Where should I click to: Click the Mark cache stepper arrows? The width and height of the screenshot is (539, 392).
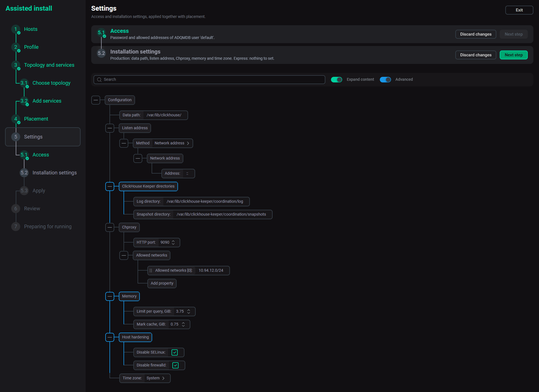[183, 324]
